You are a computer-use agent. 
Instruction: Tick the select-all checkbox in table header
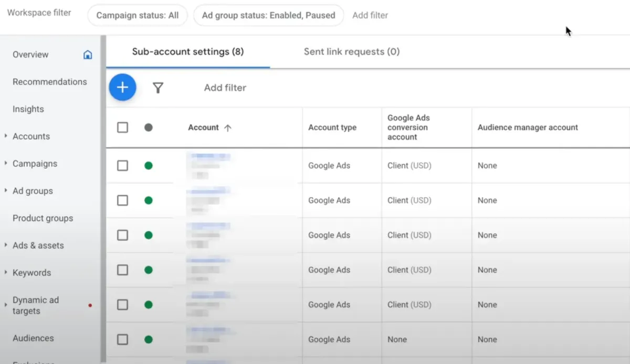122,127
